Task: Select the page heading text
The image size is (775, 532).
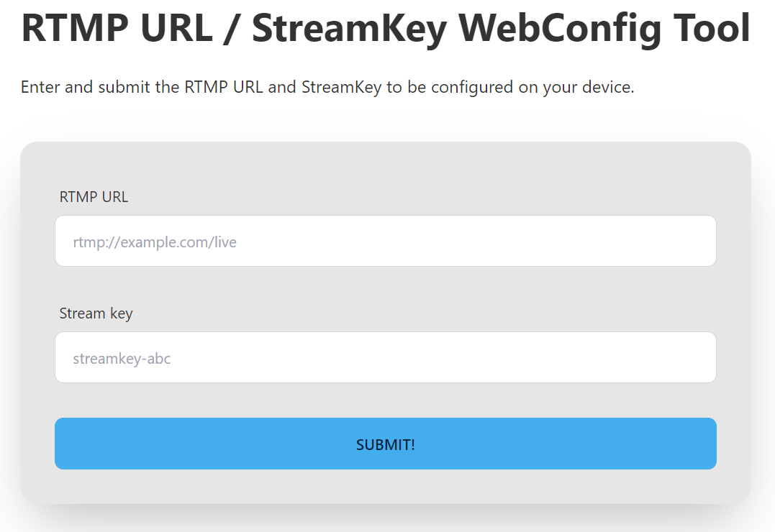Action: [386, 29]
